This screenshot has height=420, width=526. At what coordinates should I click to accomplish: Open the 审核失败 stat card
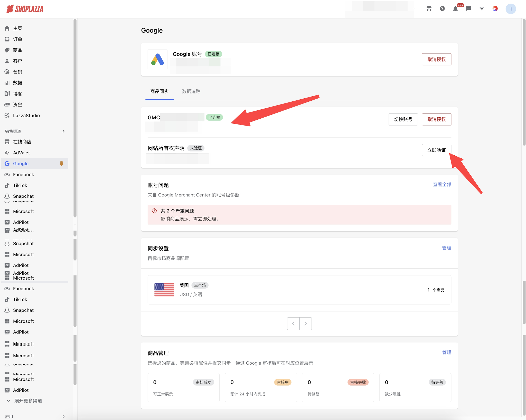pyautogui.click(x=338, y=387)
